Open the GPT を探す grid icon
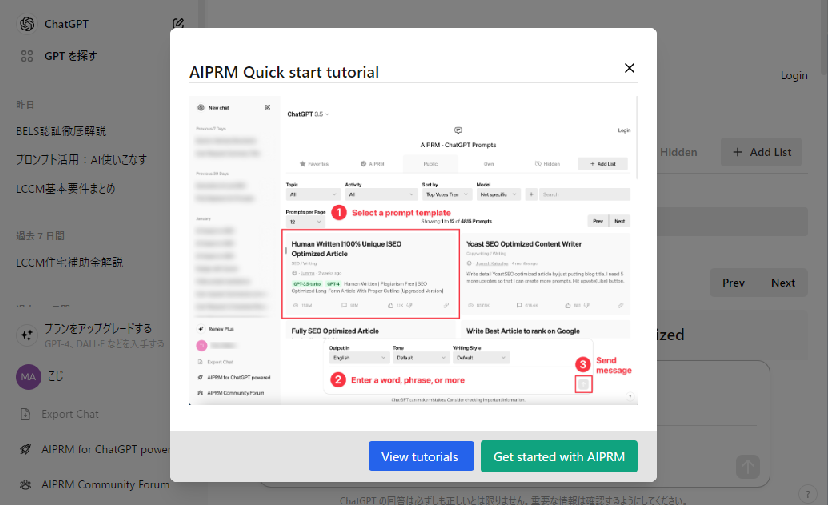This screenshot has width=828, height=505. [26, 56]
